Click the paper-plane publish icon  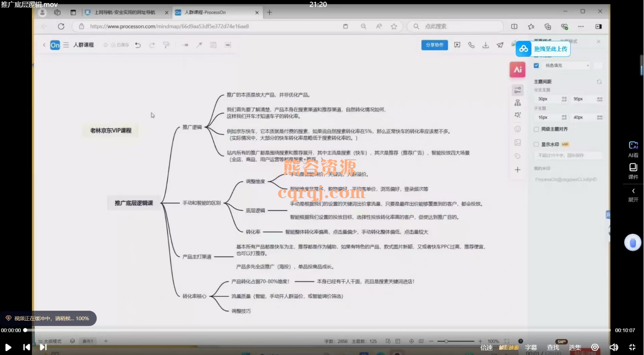500,45
